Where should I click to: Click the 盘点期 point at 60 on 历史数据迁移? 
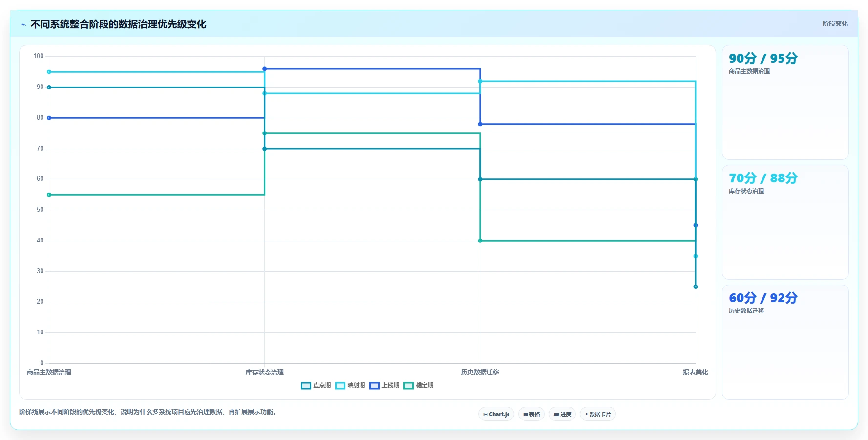click(x=480, y=179)
